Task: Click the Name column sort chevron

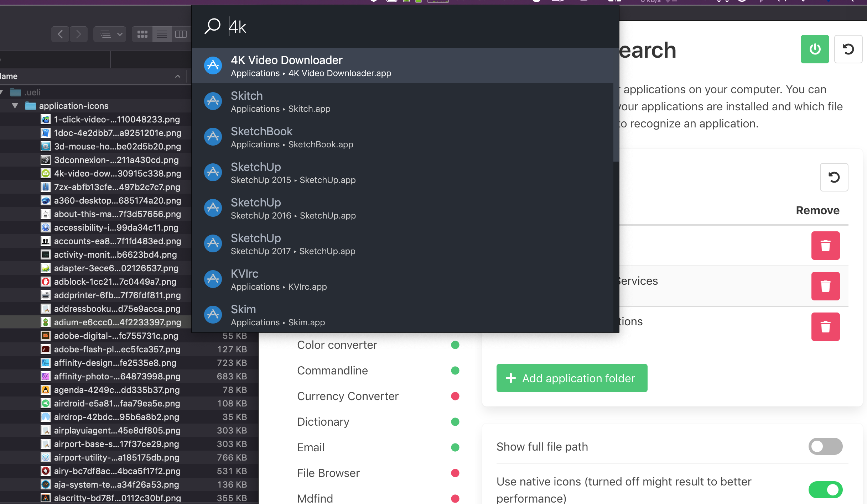Action: point(177,76)
